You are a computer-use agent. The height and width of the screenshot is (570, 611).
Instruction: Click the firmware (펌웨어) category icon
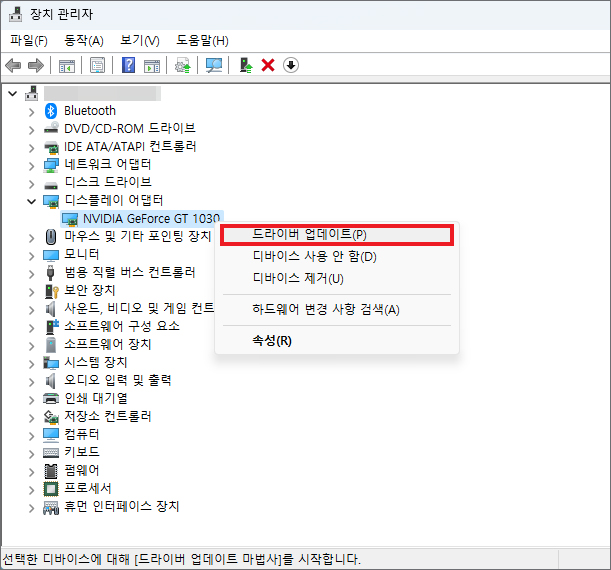pos(51,471)
